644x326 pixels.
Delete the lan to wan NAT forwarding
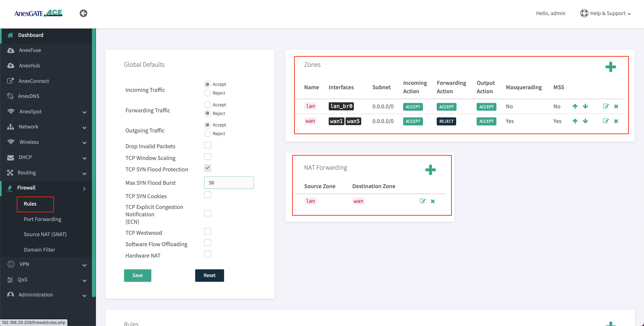(x=433, y=201)
